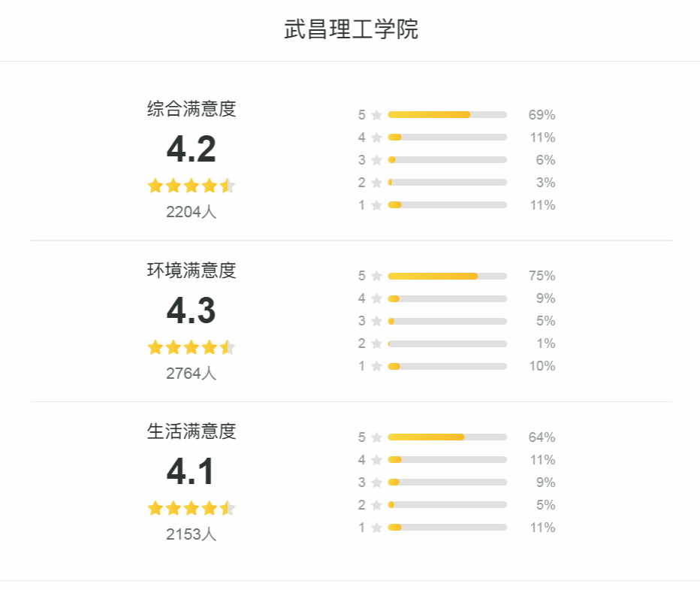Image resolution: width=700 pixels, height=590 pixels.
Task: Select the 综合满意度 heading
Action: (x=192, y=109)
